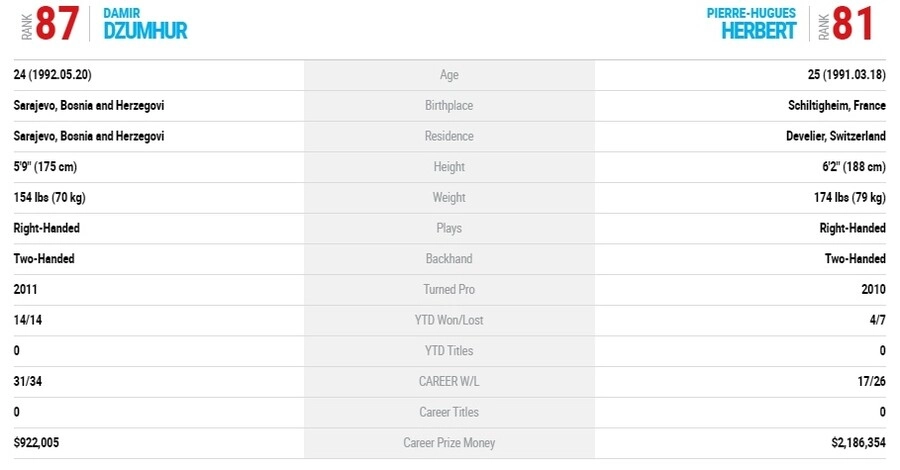Select the CAREER W/L row label
900x470 pixels.
coord(449,381)
